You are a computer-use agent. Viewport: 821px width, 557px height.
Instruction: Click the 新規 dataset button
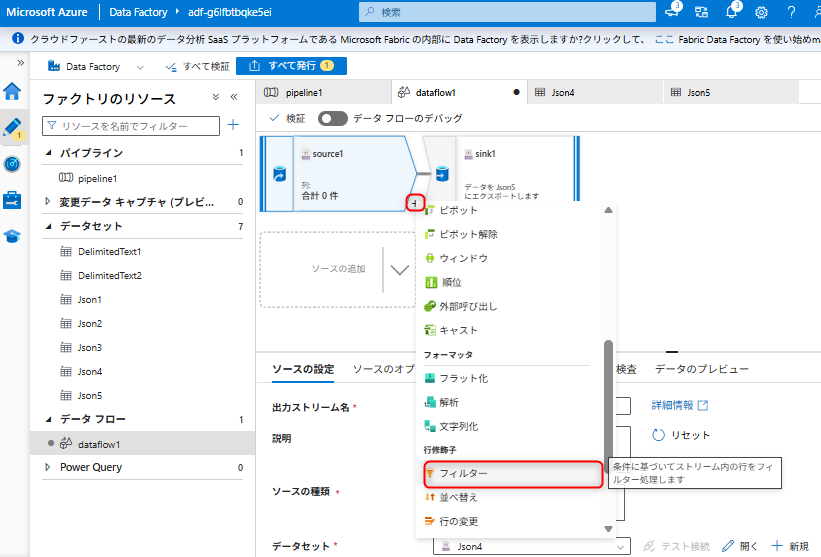tap(790, 546)
